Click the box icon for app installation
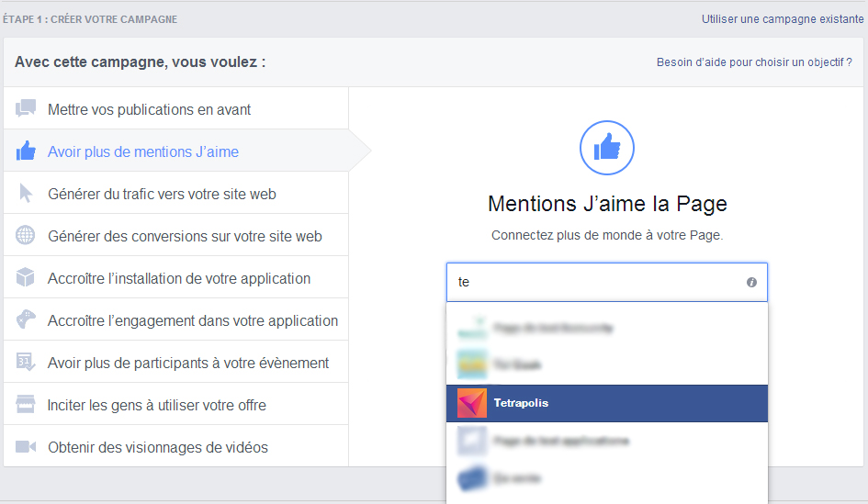Viewport: 868px width, 504px height. pyautogui.click(x=25, y=277)
